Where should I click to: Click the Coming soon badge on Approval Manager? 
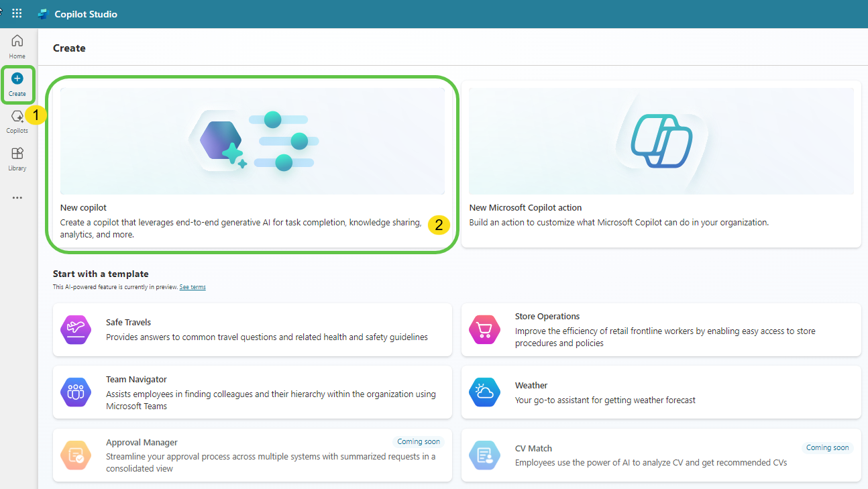(x=418, y=441)
